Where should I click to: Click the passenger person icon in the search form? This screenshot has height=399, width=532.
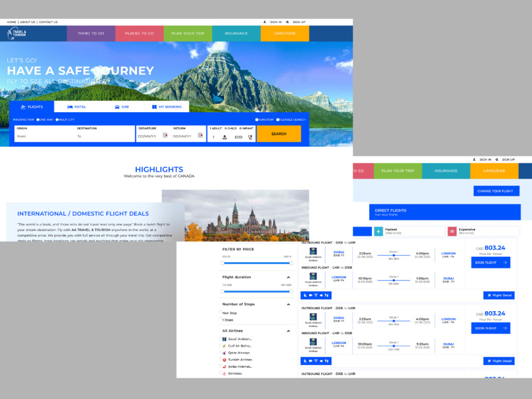point(225,137)
